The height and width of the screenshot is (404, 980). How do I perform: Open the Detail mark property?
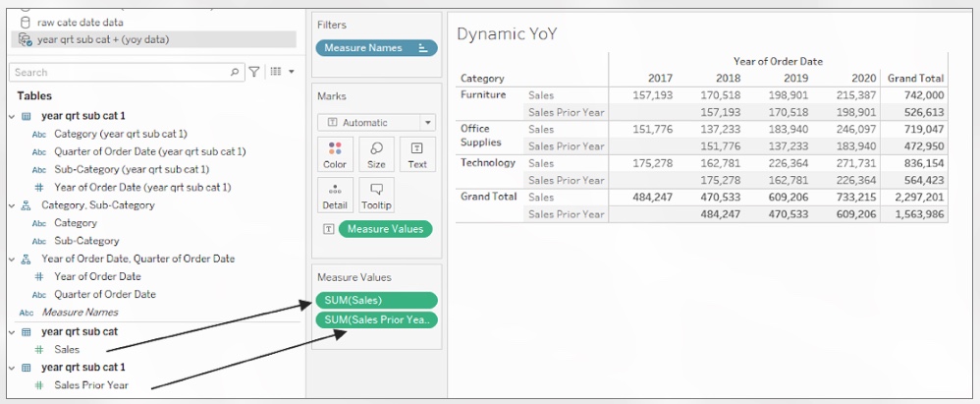tap(335, 196)
